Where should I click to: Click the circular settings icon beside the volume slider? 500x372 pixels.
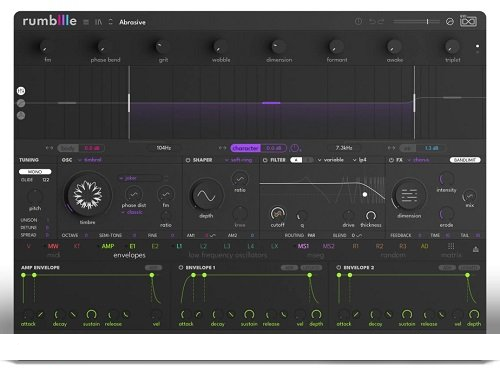coord(450,22)
